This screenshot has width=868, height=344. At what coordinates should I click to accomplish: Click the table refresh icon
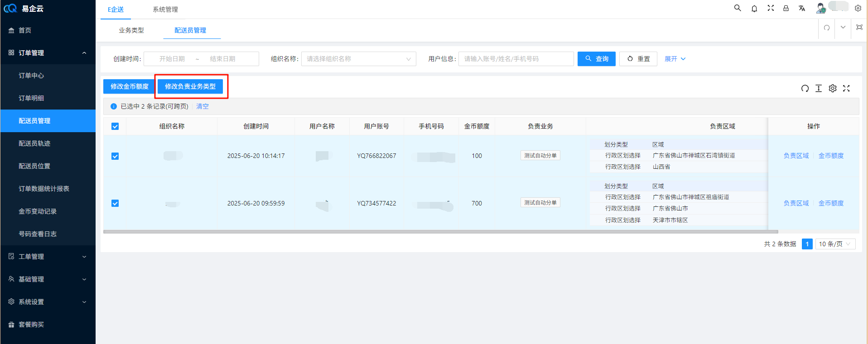coord(805,89)
